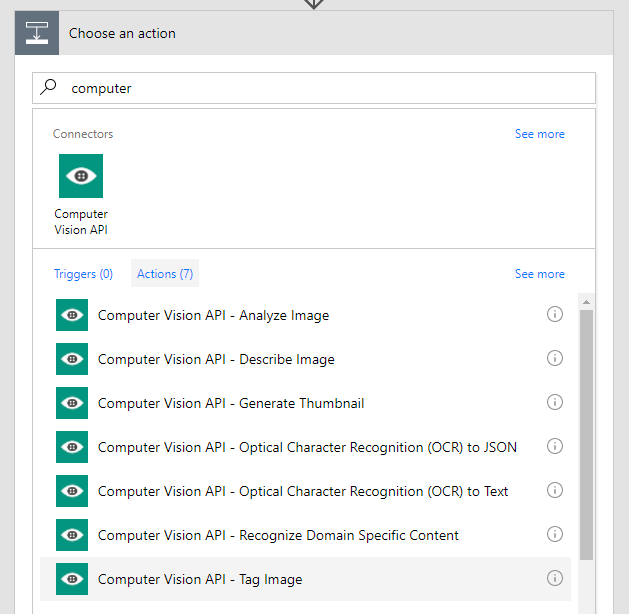The height and width of the screenshot is (614, 629).
Task: Focus the search box containing 'computer'
Action: [x=314, y=88]
